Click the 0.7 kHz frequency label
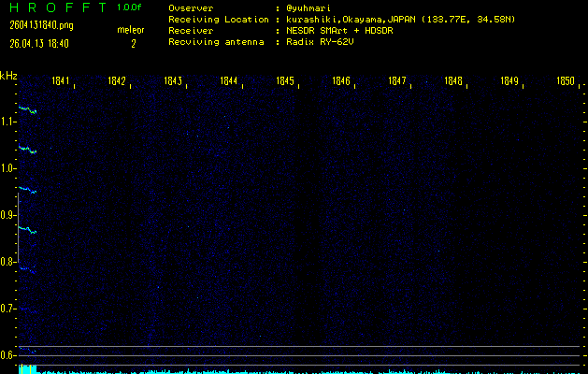 coord(7,309)
